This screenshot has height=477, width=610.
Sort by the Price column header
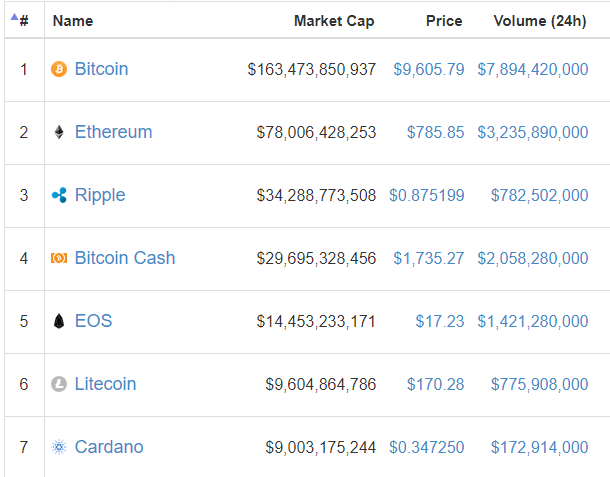(x=444, y=21)
